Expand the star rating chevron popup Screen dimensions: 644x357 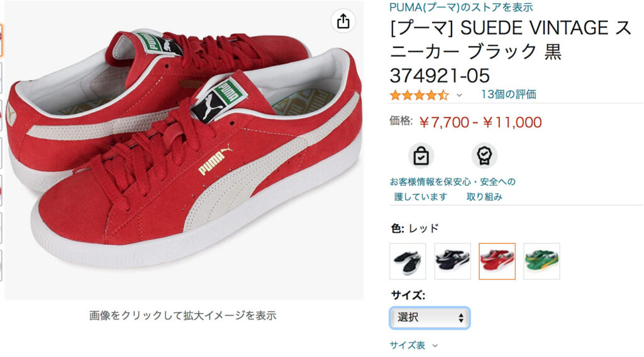(459, 96)
